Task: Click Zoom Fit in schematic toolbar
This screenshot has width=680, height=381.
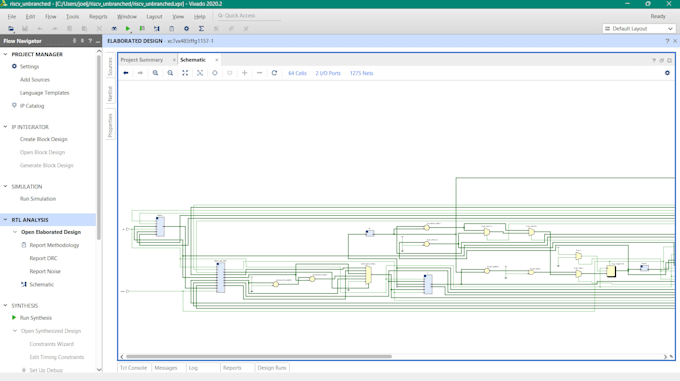Action: tap(185, 73)
